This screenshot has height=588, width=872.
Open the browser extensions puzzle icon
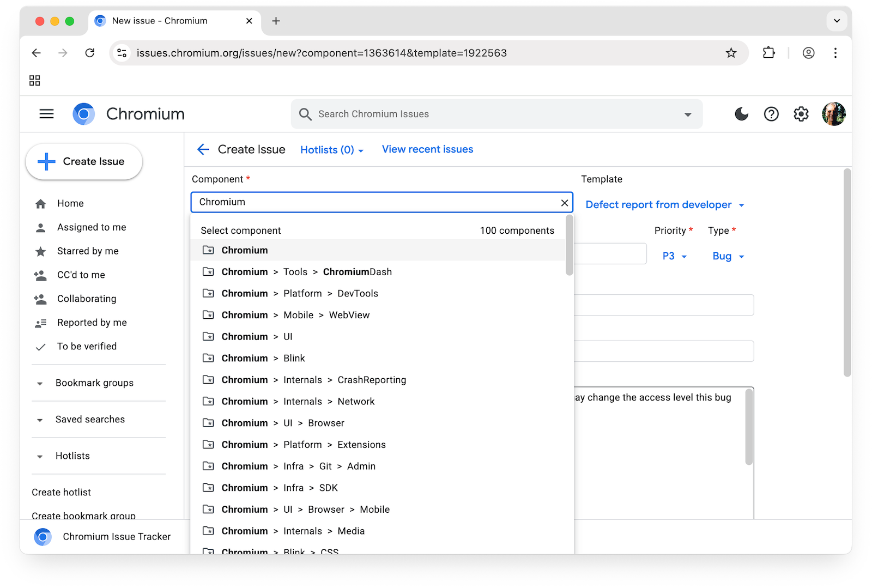[768, 53]
